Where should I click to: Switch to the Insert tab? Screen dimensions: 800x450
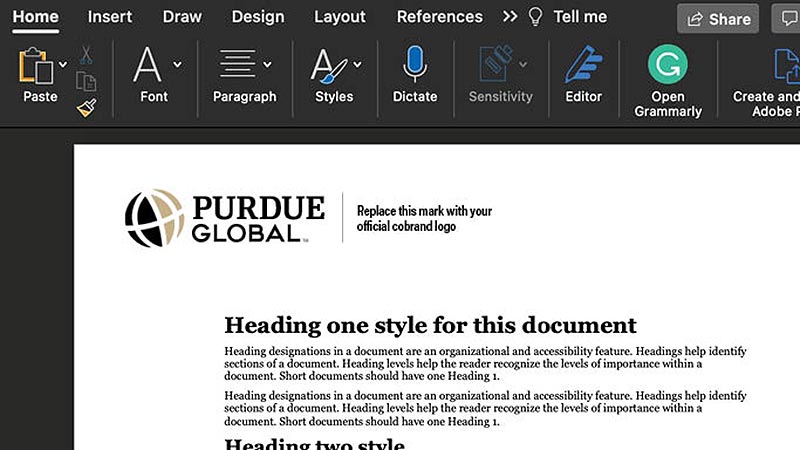tap(110, 17)
